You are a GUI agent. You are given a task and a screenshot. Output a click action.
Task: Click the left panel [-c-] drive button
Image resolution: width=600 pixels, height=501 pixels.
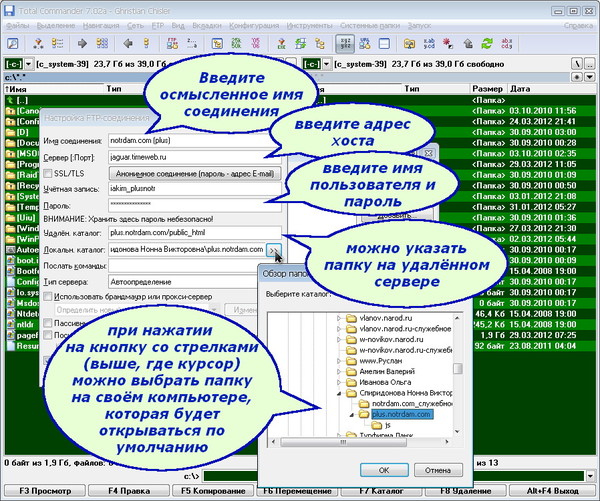pyautogui.click(x=14, y=64)
